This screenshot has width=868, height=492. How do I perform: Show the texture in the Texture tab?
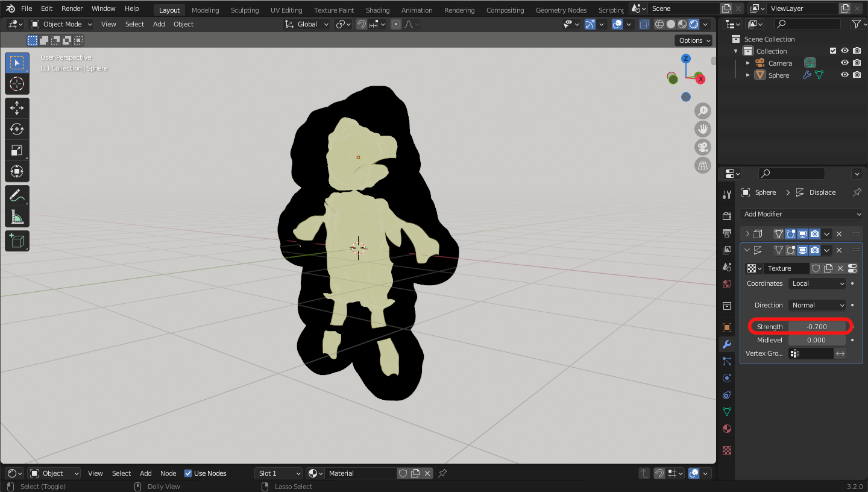(852, 268)
